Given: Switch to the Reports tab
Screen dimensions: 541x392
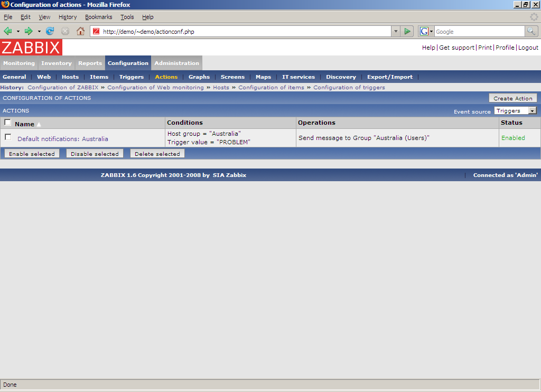Looking at the screenshot, I should pos(90,63).
